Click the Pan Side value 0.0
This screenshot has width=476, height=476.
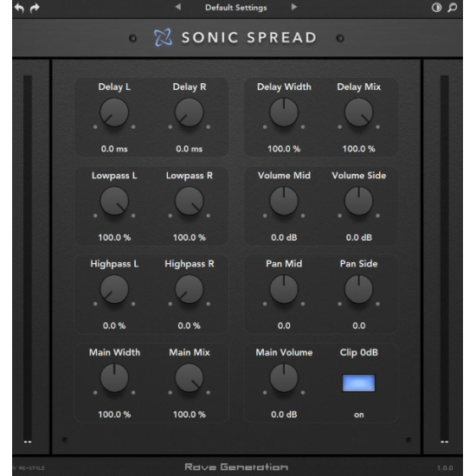pyautogui.click(x=358, y=325)
